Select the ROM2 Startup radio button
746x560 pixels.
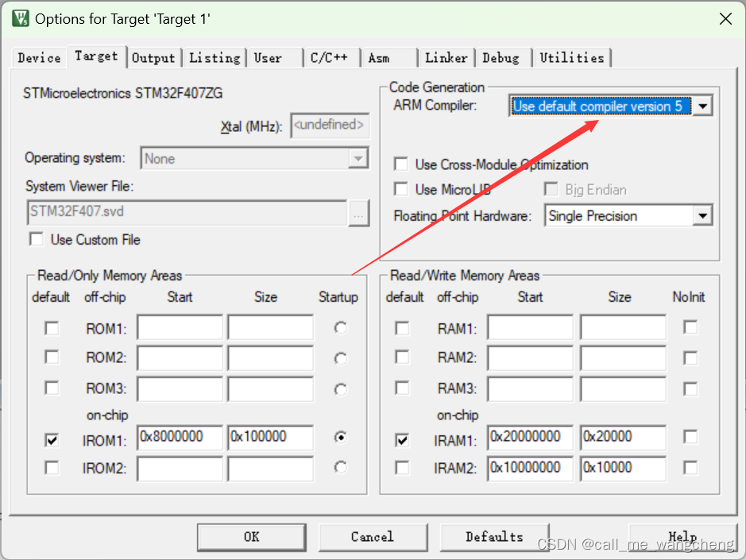click(341, 358)
